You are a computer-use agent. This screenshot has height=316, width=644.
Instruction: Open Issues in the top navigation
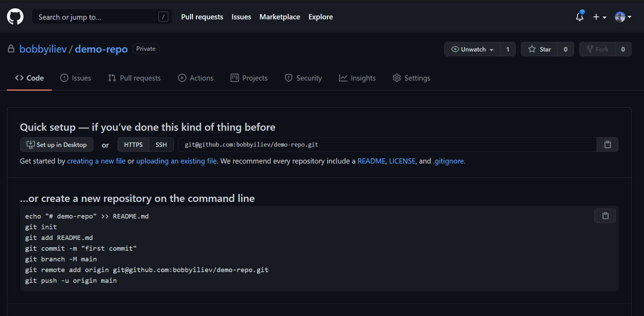coord(241,17)
